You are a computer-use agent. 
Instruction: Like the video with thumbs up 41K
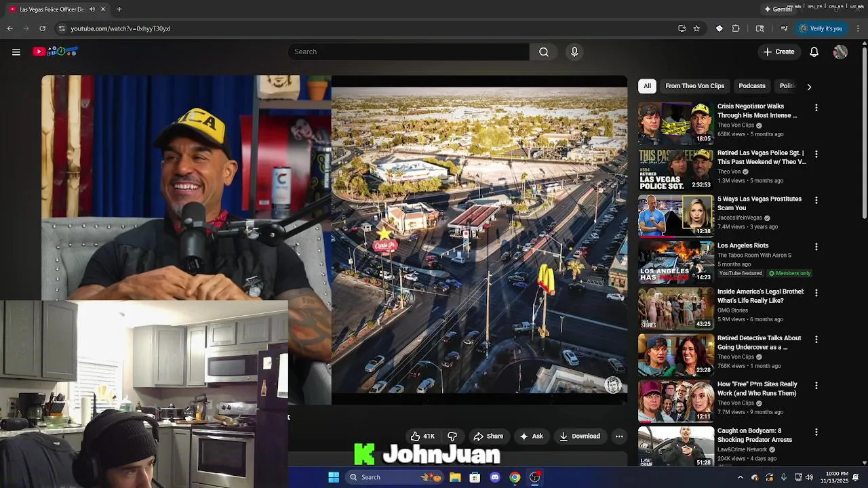pyautogui.click(x=422, y=436)
